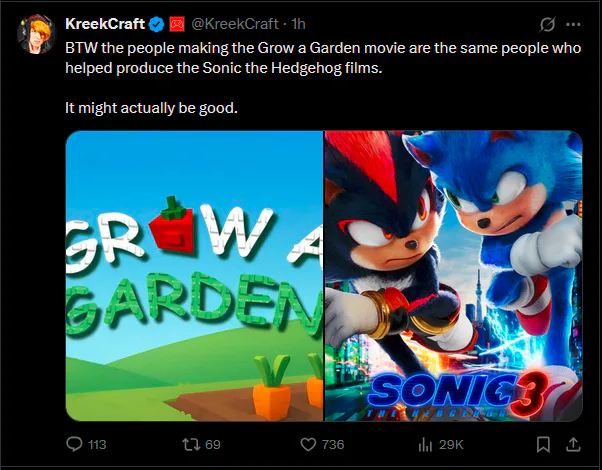Open the Grow a Garden image
The height and width of the screenshot is (470, 602).
[194, 274]
